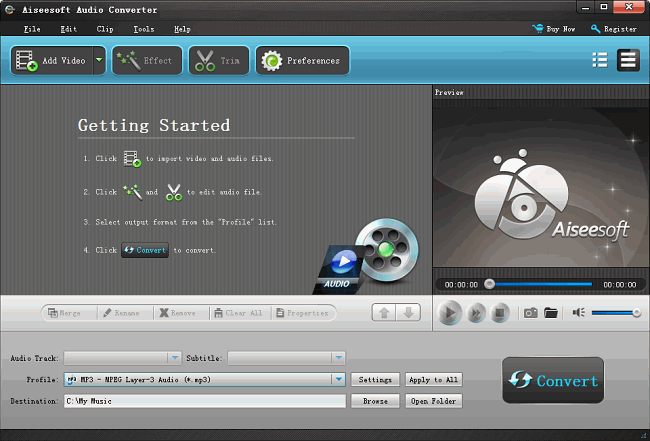Screen dimensions: 650x441
Task: Click the Remove button
Action: (x=177, y=313)
